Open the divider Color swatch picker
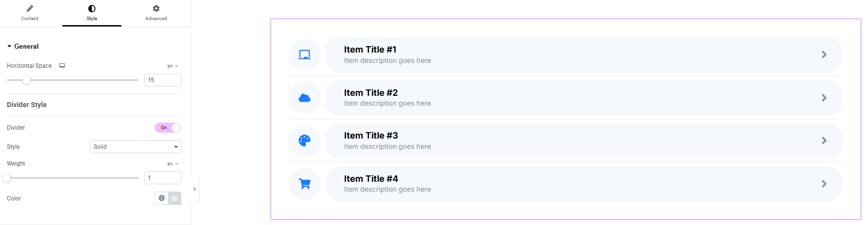 (x=174, y=198)
